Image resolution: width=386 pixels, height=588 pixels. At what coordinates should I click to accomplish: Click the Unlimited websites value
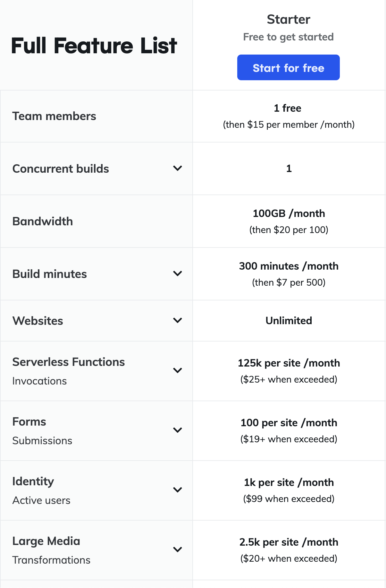(289, 321)
